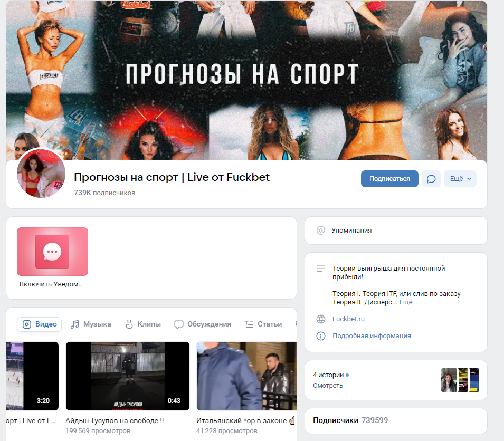Open the Упоминания mentions @ icon

[320, 231]
